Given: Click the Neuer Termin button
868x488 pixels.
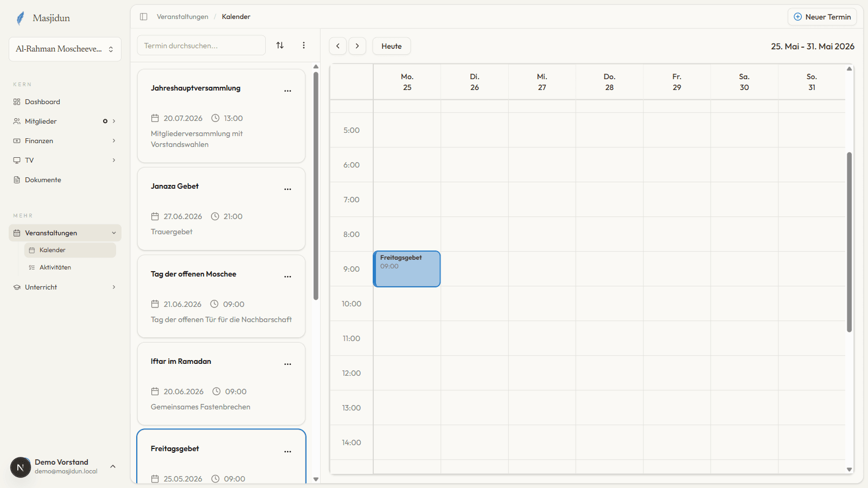Looking at the screenshot, I should [822, 17].
